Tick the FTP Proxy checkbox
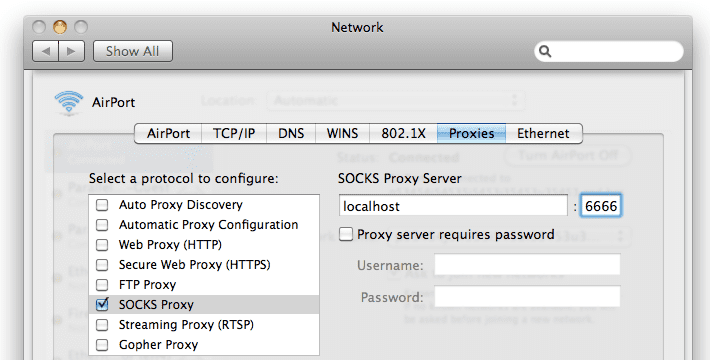This screenshot has width=710, height=360. tap(102, 285)
